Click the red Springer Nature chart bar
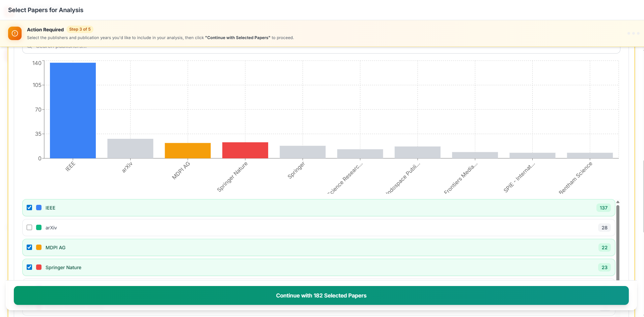This screenshot has width=644, height=317. coord(245,150)
